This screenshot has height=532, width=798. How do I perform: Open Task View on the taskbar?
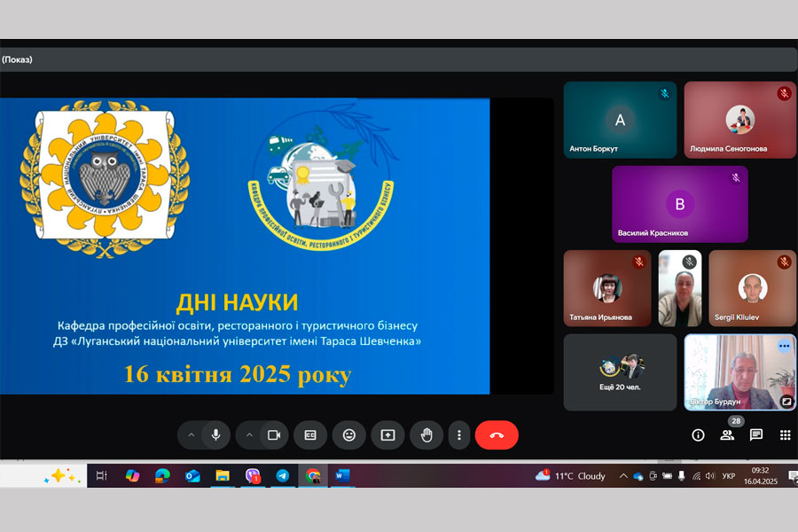102,475
